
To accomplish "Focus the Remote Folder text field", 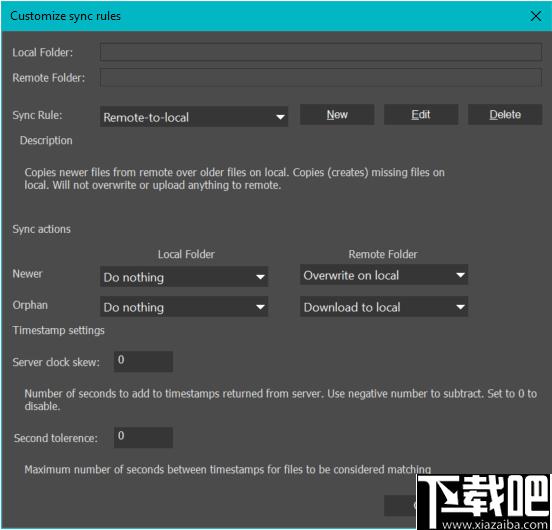I will coord(321,78).
